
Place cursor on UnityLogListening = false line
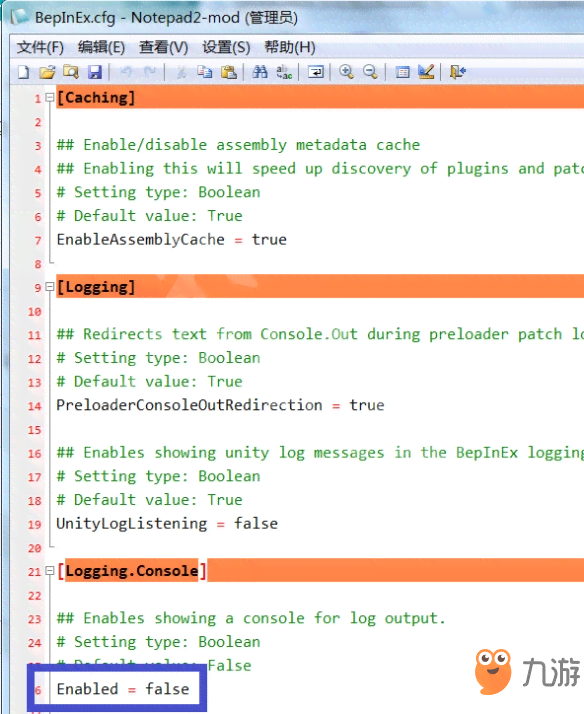click(x=167, y=524)
